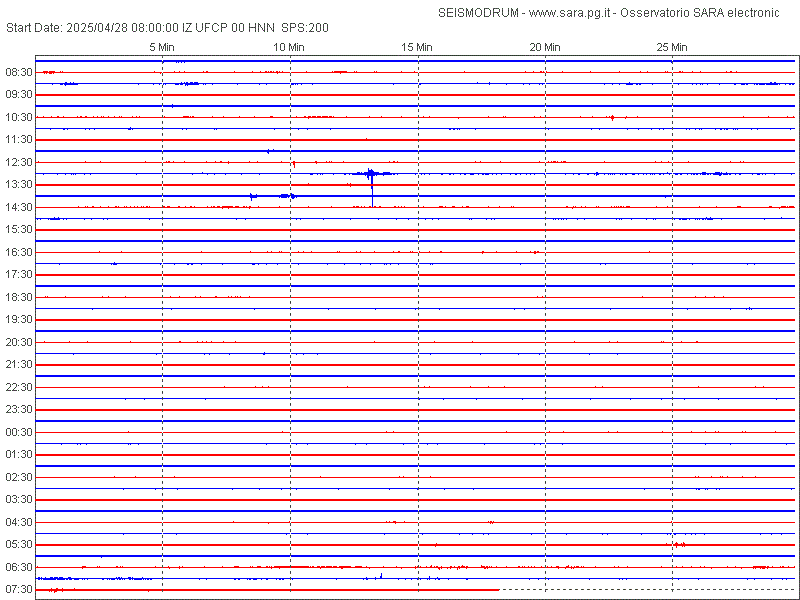The width and height of the screenshot is (800, 600).
Task: Select the 19:30 row time label
Action: 19,319
